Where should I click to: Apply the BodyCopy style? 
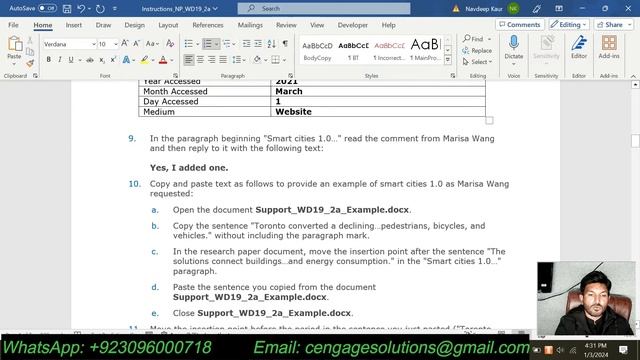pos(317,51)
